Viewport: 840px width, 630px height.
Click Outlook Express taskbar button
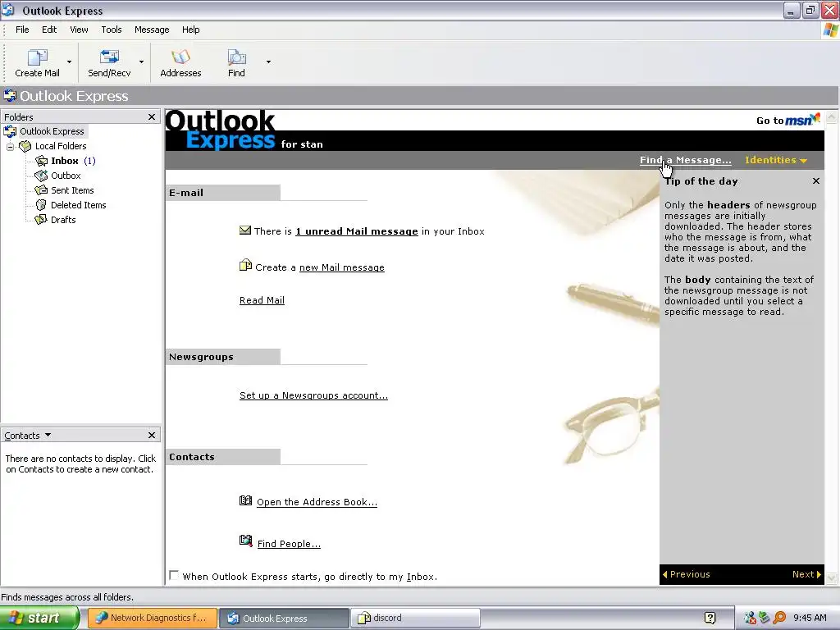point(284,618)
